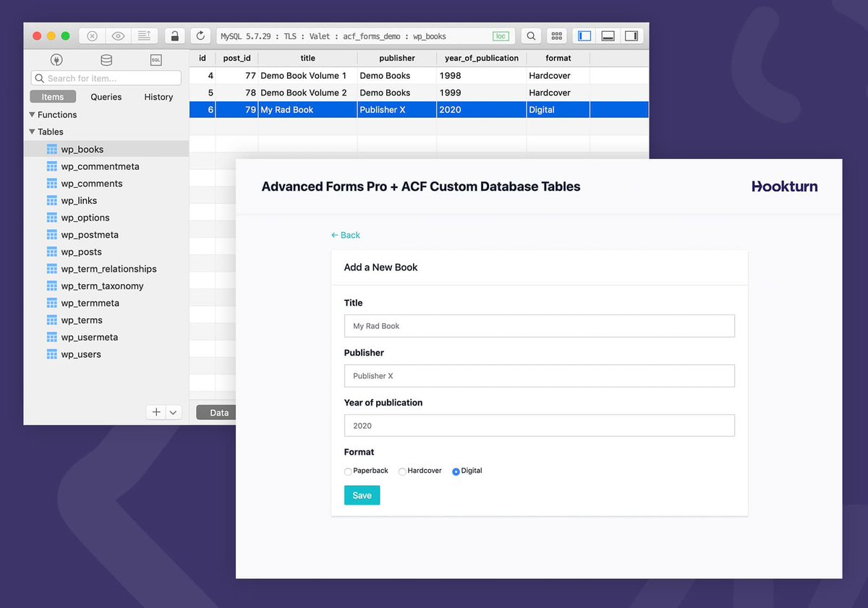
Task: Click the eye preview icon in toolbar
Action: [x=118, y=36]
